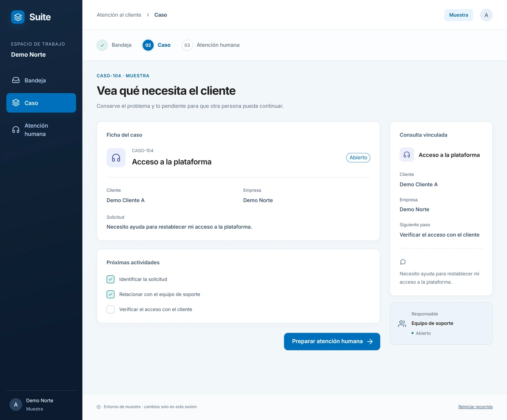The height and width of the screenshot is (420, 507).
Task: Click the speech bubble icon in Consulta vinculada
Action: pyautogui.click(x=403, y=262)
